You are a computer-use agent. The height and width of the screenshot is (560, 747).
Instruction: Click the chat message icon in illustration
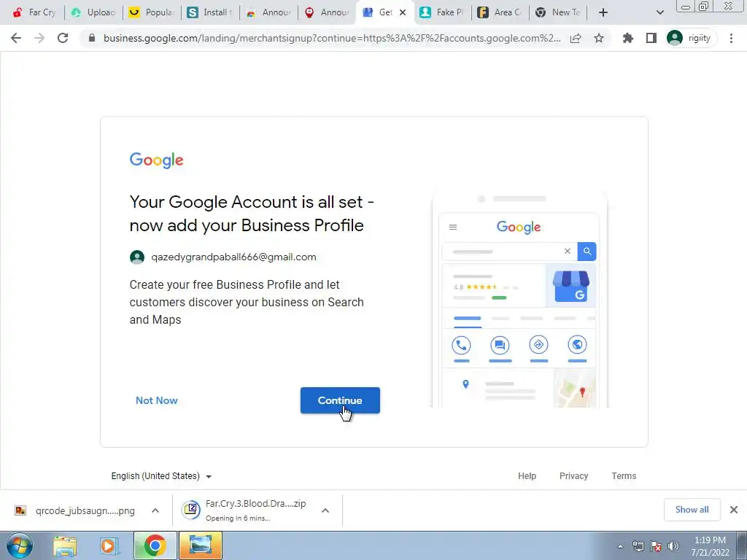pyautogui.click(x=500, y=345)
